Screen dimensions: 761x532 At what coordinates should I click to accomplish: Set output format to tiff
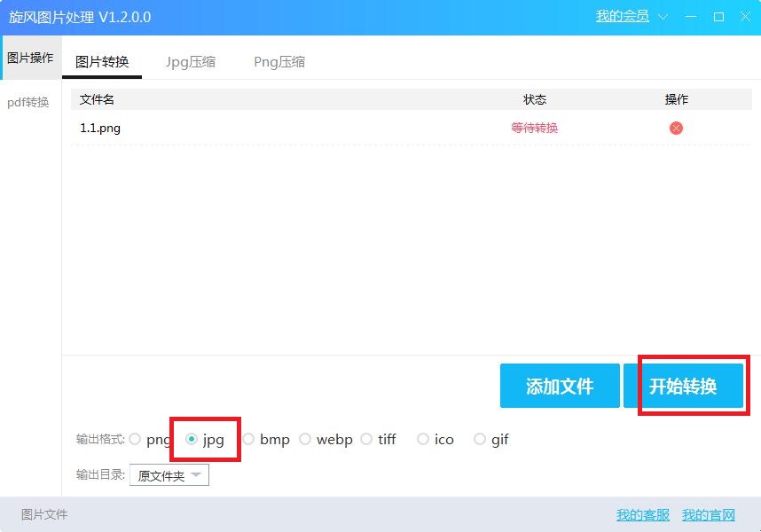click(366, 439)
